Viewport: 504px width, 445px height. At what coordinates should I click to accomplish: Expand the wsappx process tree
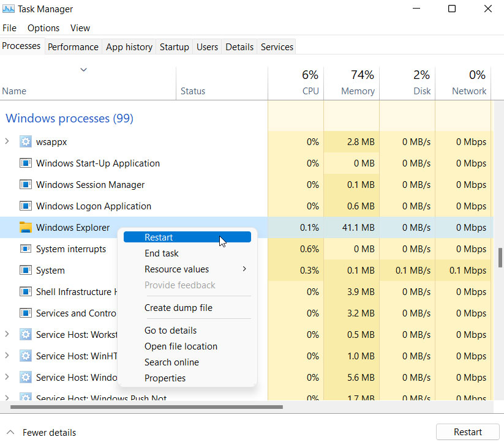(x=6, y=141)
